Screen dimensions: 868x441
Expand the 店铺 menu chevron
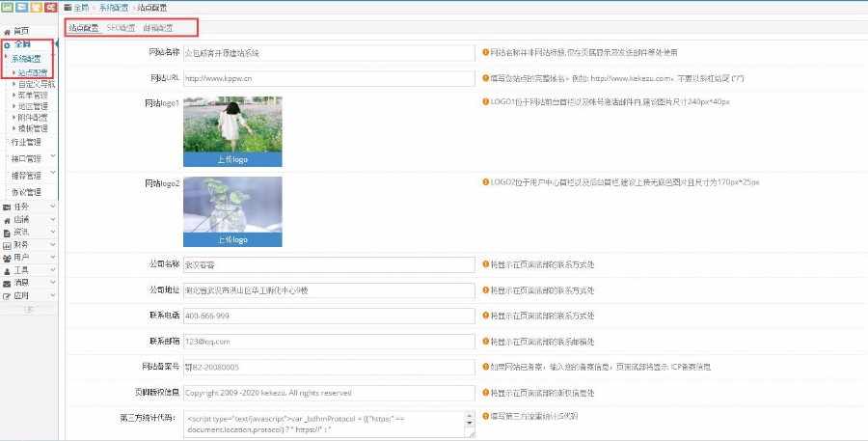(x=53, y=219)
